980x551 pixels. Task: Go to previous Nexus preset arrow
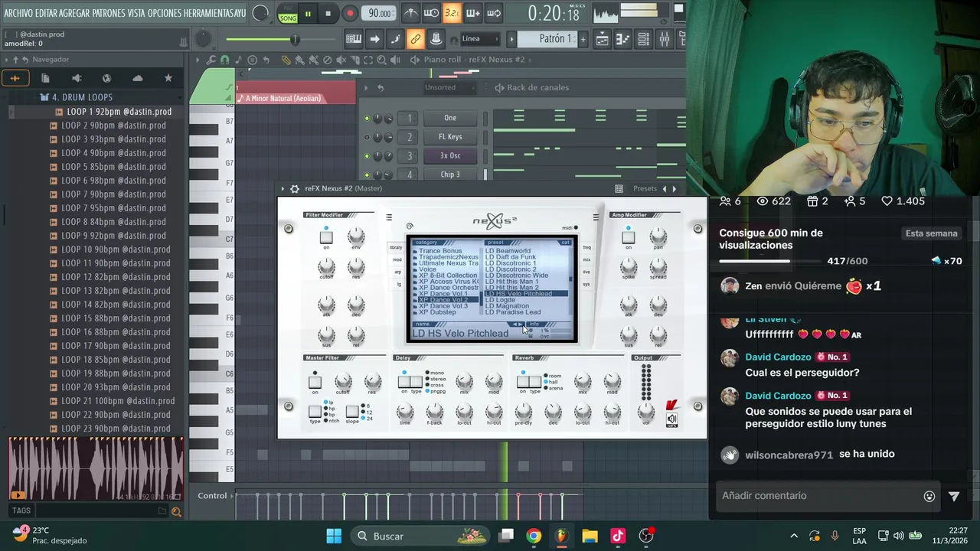coord(665,188)
